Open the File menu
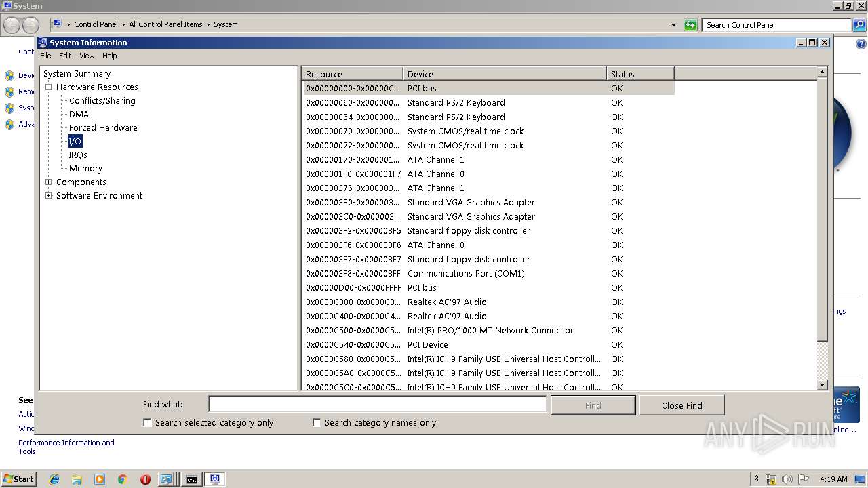 [x=45, y=56]
